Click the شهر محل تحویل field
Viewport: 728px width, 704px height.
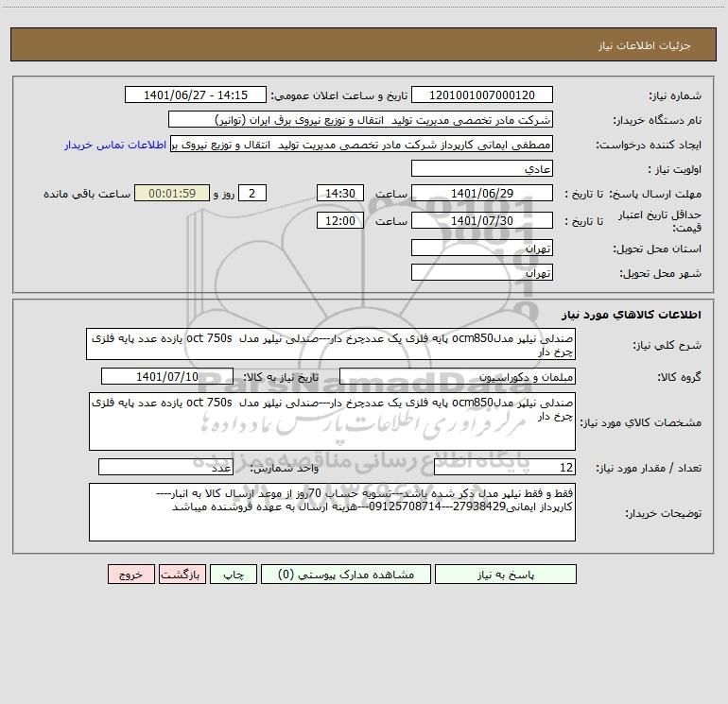click(x=482, y=272)
